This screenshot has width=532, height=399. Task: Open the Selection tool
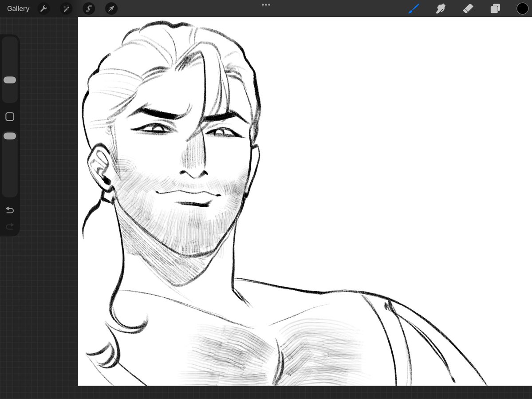[89, 8]
